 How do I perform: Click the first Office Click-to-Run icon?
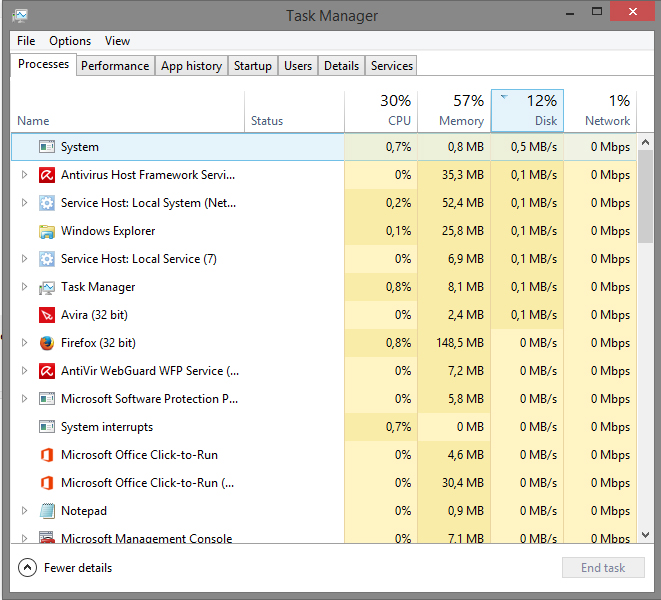47,455
